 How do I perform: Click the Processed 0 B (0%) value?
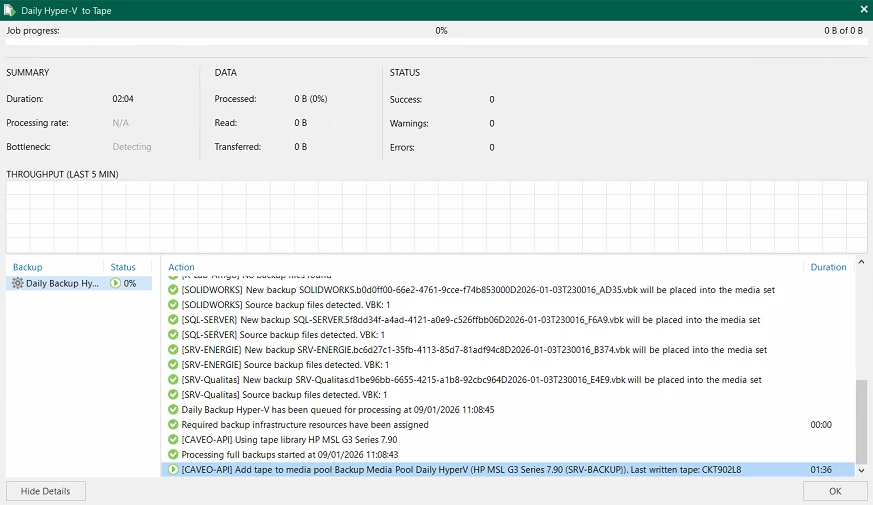coord(311,99)
